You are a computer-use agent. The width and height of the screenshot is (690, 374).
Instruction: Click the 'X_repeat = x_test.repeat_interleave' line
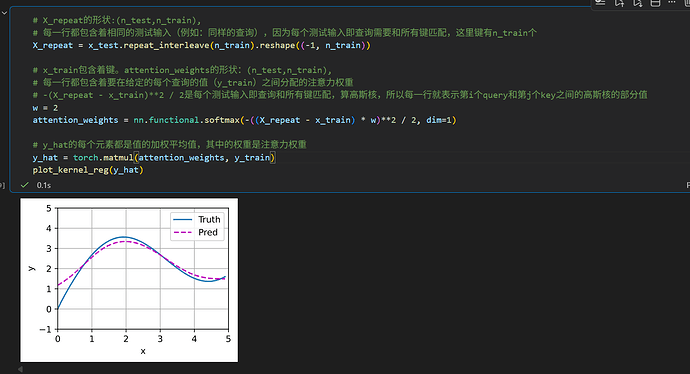pyautogui.click(x=201, y=45)
